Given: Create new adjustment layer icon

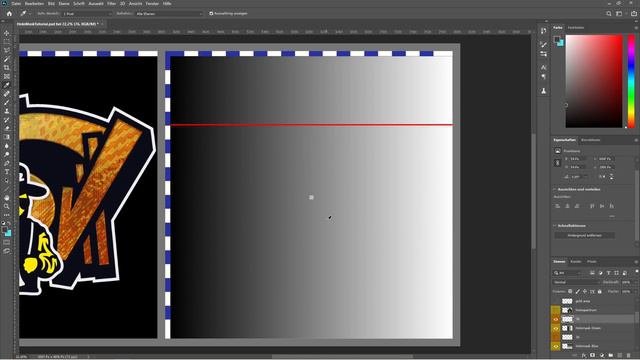Looking at the screenshot, I should coord(602,356).
